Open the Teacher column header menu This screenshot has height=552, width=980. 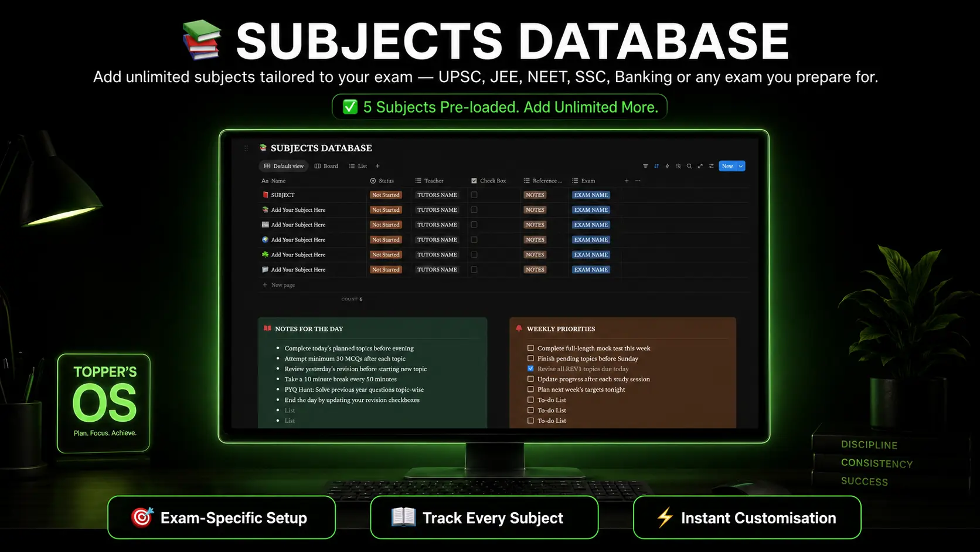coord(430,181)
